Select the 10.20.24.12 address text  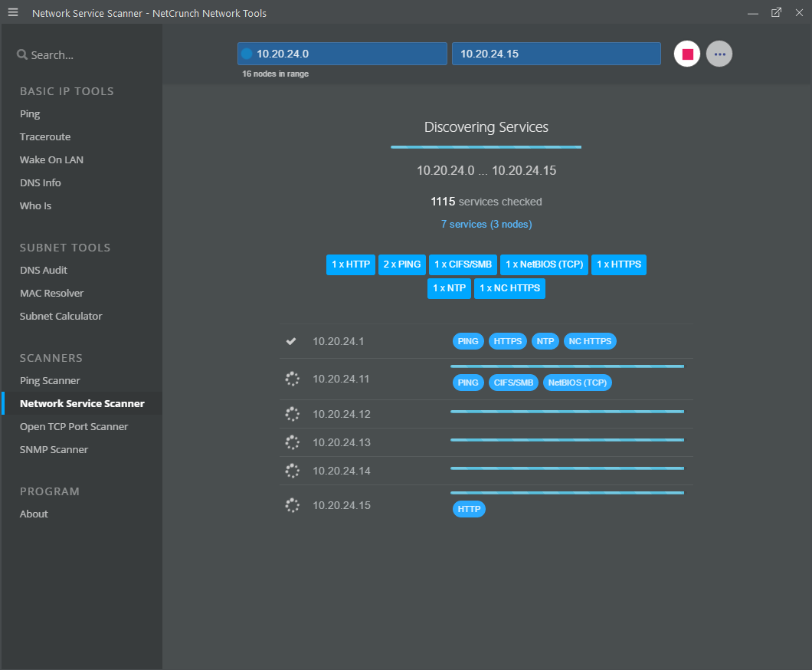point(341,414)
